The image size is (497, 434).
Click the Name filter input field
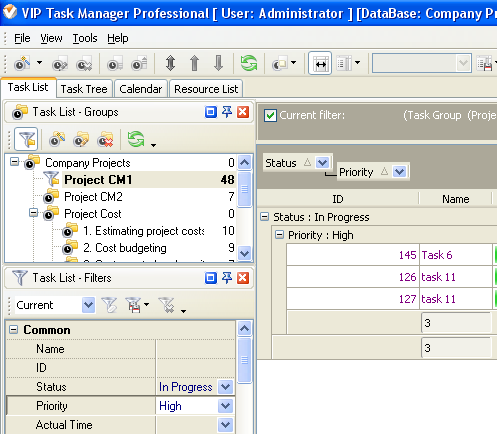(196, 349)
